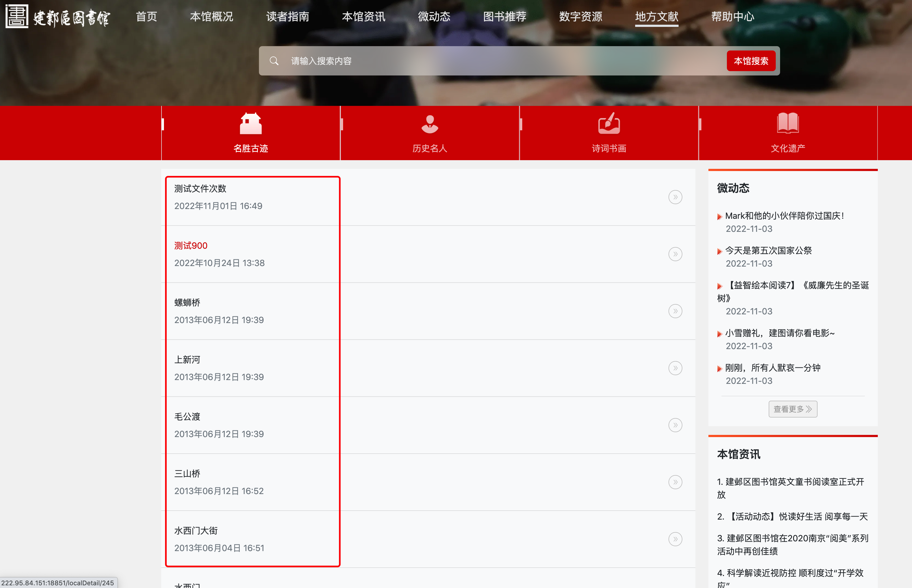Click the 本馆资讯 sidebar heading
Screen dimensions: 912x588
[x=738, y=454]
